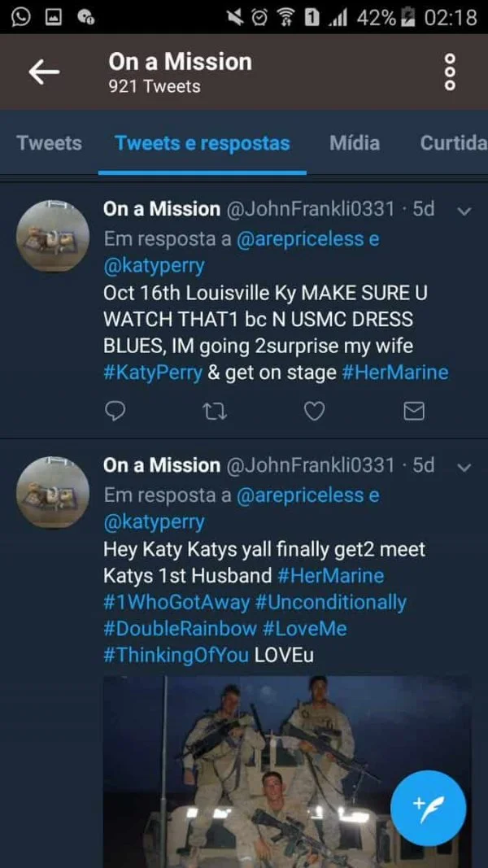Image resolution: width=488 pixels, height=868 pixels.
Task: Tap the back arrow
Action: coord(44,72)
